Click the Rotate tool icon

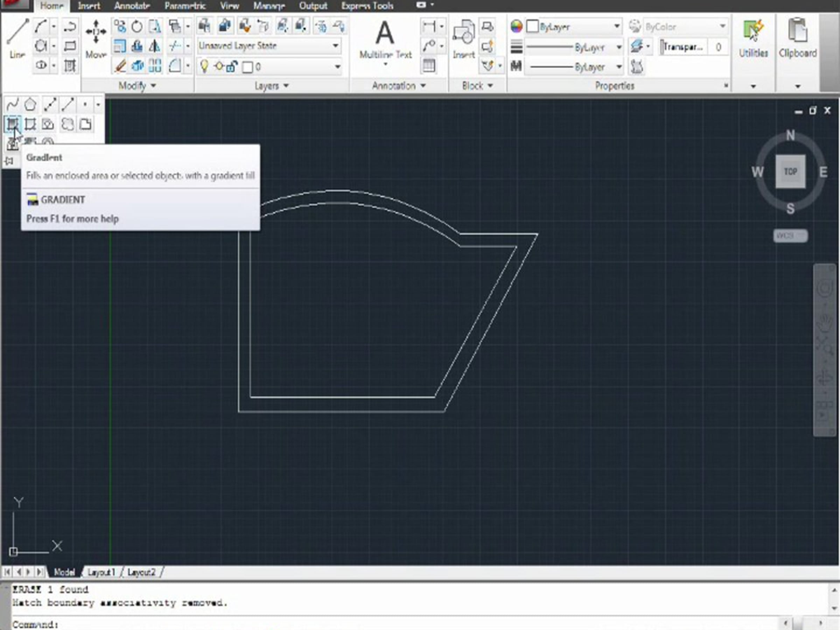(x=137, y=27)
